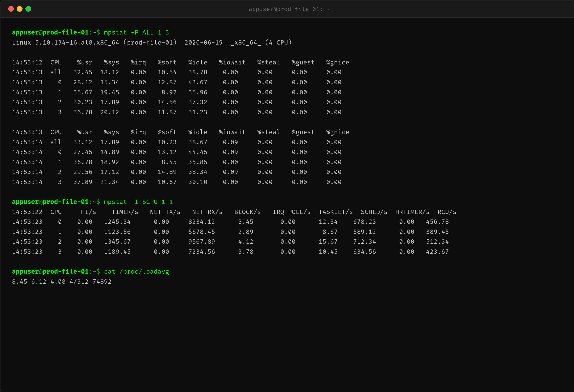The width and height of the screenshot is (574, 392).
Task: Click the %soft value 8.45
Action: coord(169,162)
